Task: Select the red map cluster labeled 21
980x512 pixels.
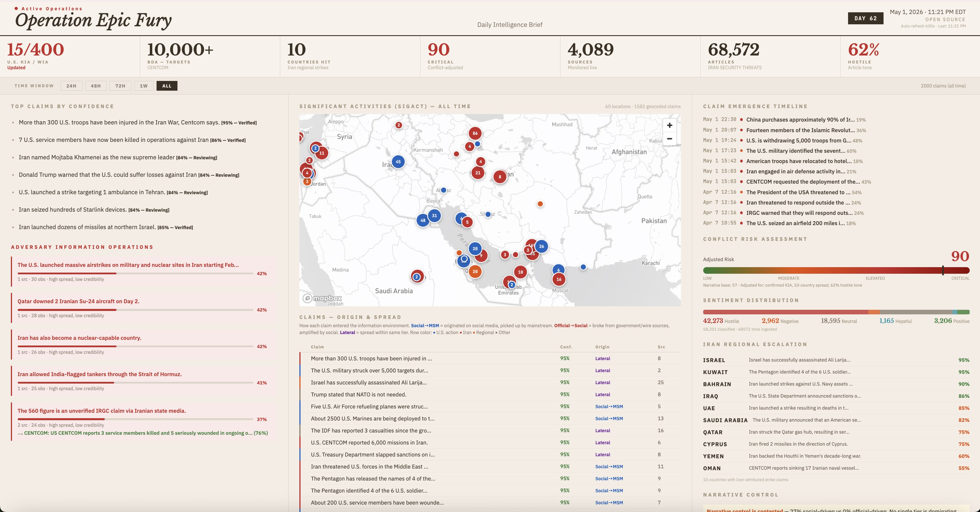Action: click(478, 172)
